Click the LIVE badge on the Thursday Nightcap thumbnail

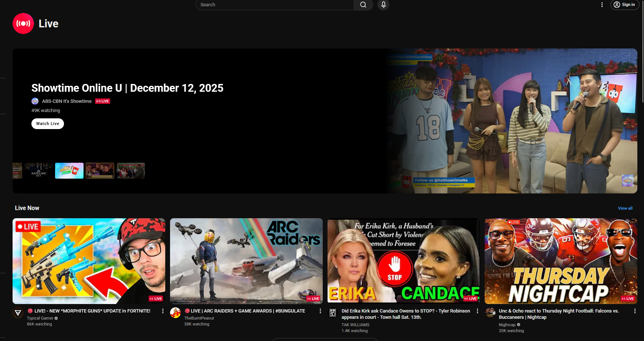click(628, 298)
